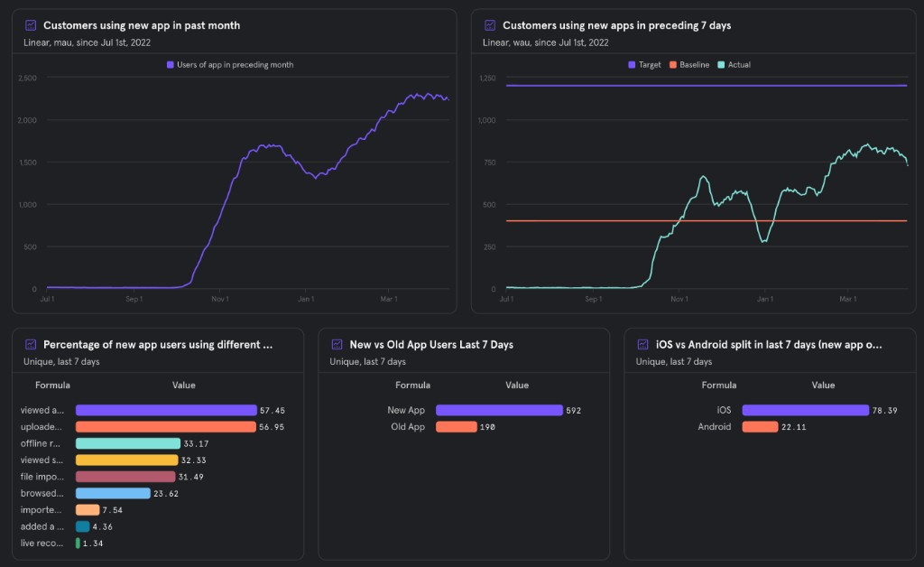Open 'New vs Old App Users Last 7 Days' title

pos(431,344)
